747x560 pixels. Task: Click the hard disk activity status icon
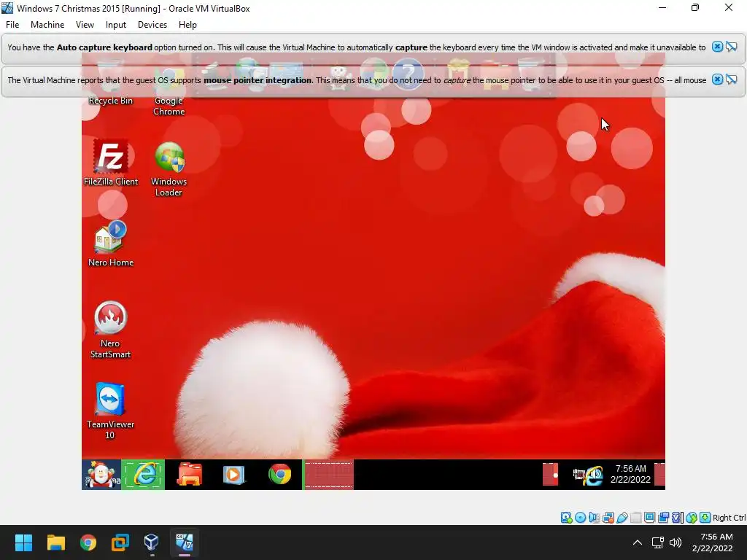point(566,517)
